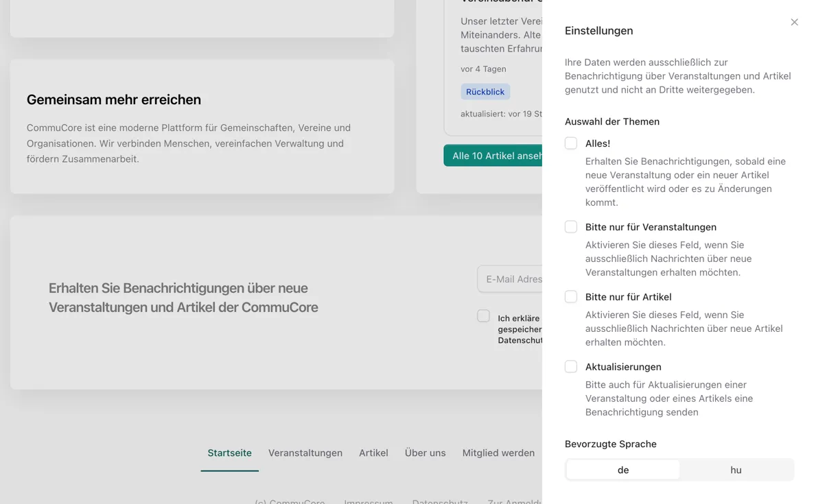816x504 pixels.
Task: Open the "Über uns" page
Action: coord(425,453)
